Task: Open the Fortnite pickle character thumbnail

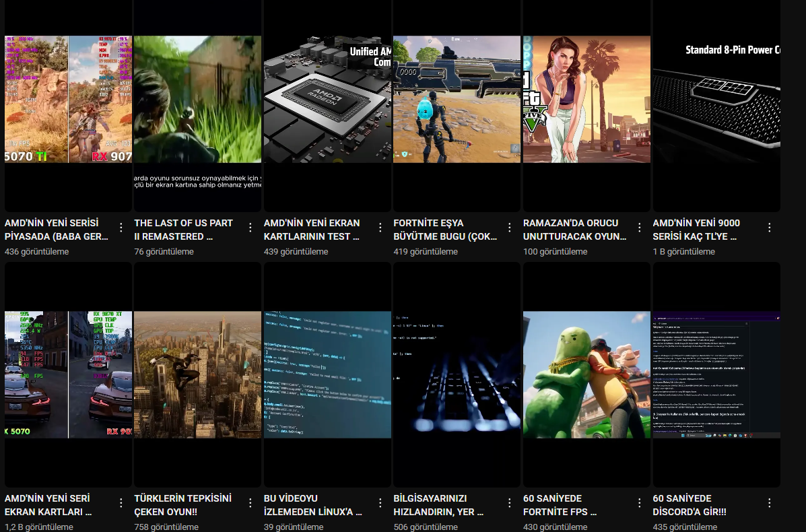Action: coord(586,374)
